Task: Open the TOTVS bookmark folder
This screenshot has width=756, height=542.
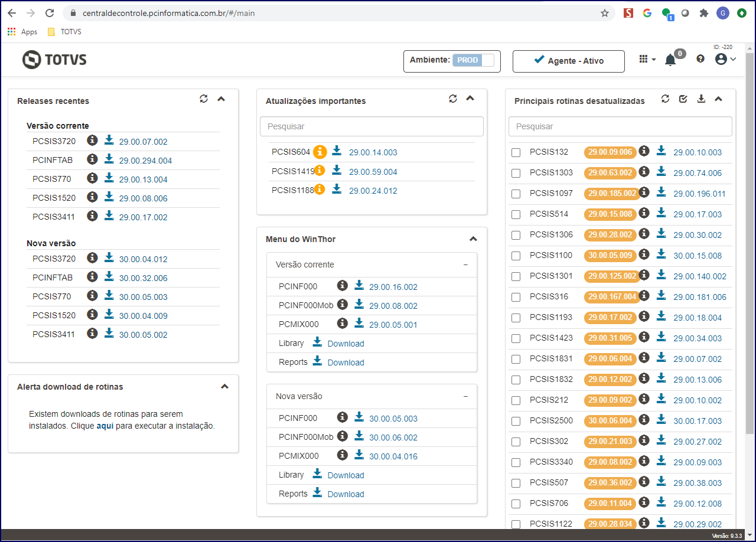Action: coord(64,32)
